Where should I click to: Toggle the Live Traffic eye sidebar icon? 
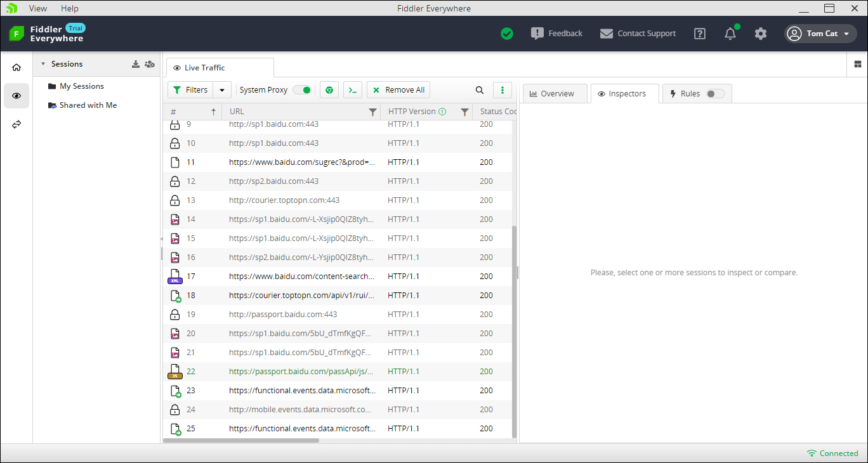(x=16, y=96)
